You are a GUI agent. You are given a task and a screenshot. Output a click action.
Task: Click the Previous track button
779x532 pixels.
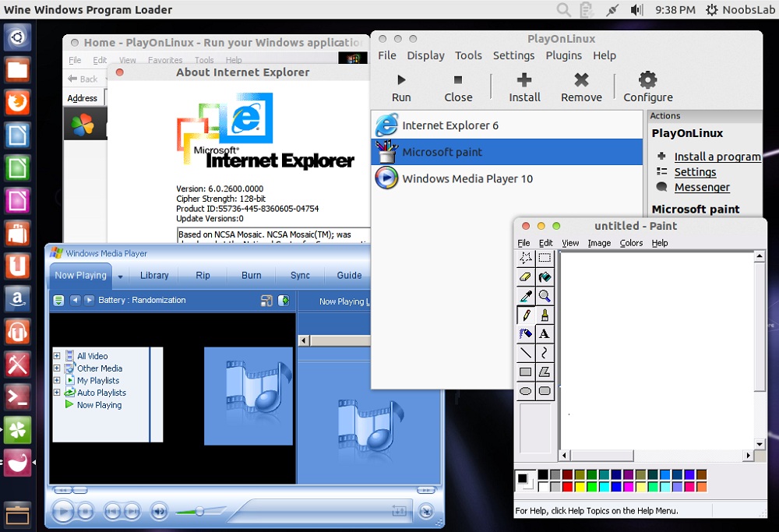tap(112, 511)
